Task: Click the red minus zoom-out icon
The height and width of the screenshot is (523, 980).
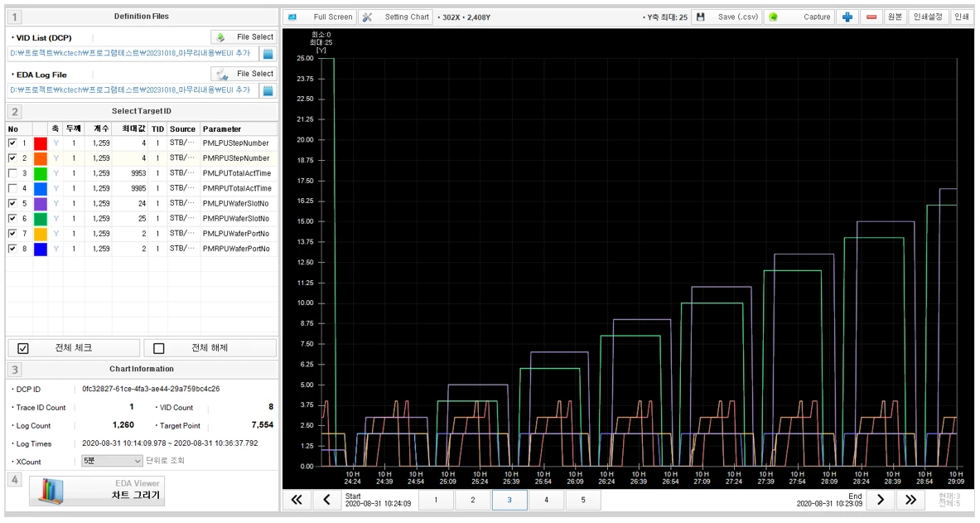Action: coord(871,17)
